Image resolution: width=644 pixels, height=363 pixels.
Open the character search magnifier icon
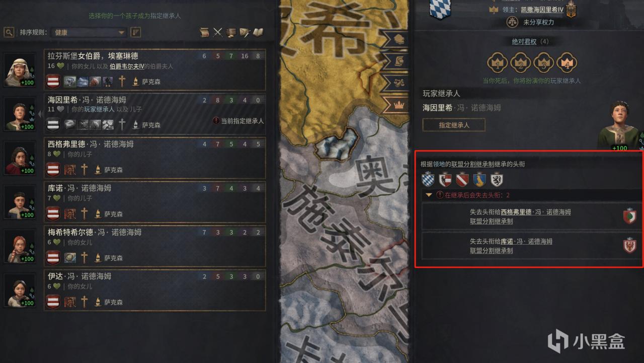9,32
